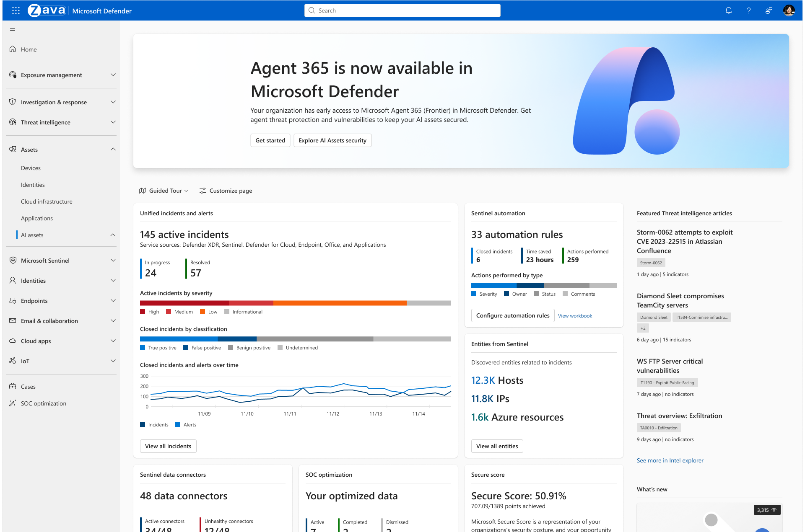The width and height of the screenshot is (805, 532).
Task: Open WS FTP Server critical vulnerabilities article
Action: (x=670, y=366)
